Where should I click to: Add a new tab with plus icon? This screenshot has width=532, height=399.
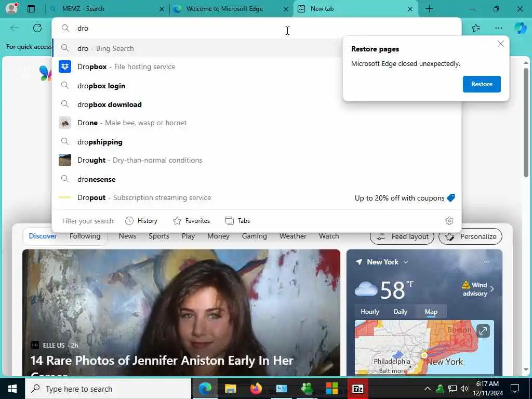429,9
